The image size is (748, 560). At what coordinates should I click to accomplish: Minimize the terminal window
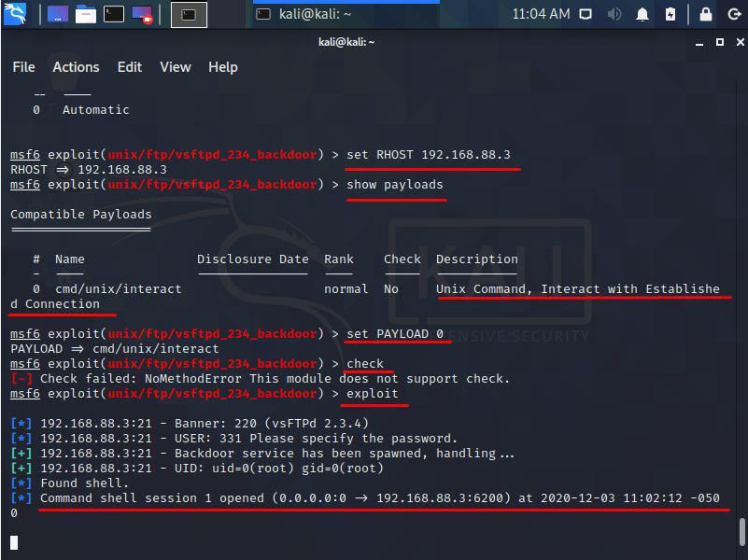pos(699,42)
